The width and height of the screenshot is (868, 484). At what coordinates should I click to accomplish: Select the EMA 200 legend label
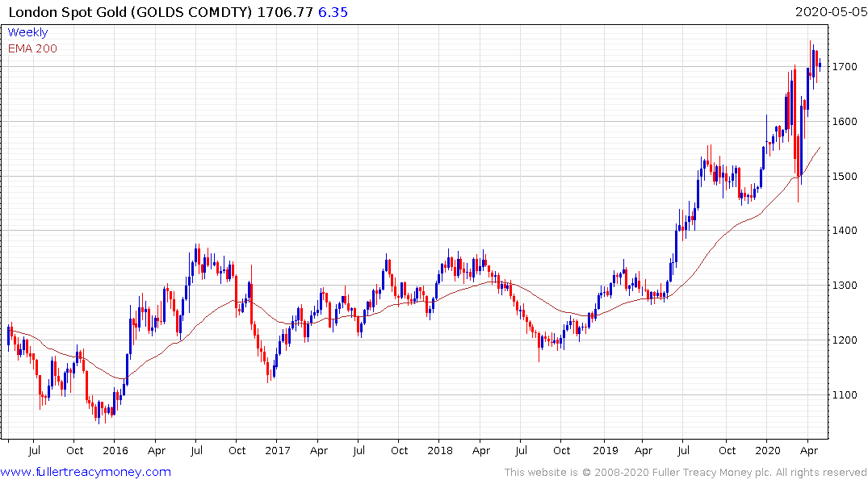[x=32, y=48]
